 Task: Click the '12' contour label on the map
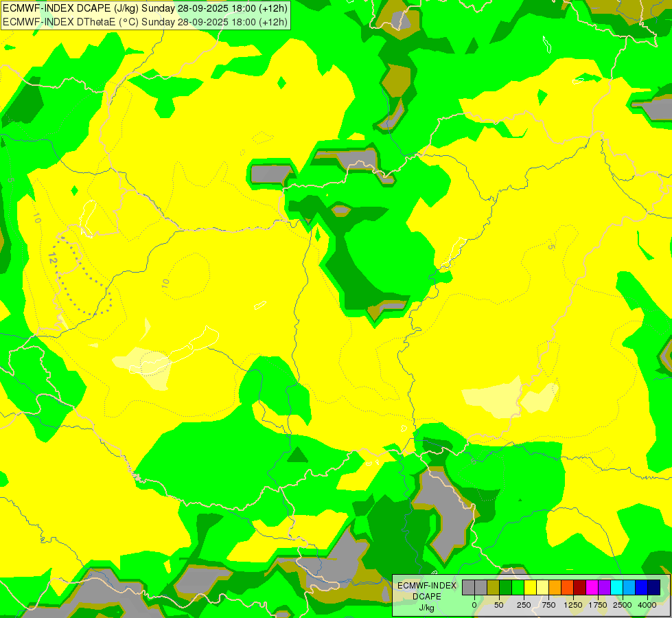52,257
